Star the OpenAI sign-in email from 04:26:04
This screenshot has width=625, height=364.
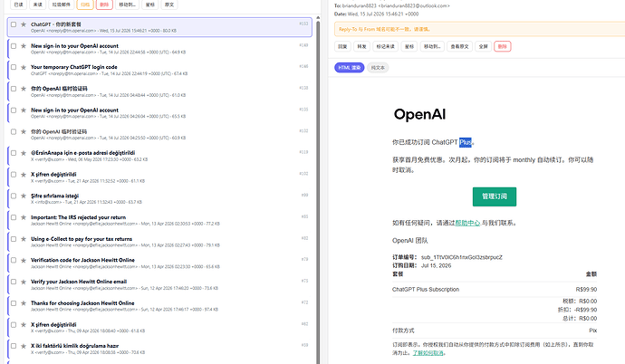coord(24,110)
